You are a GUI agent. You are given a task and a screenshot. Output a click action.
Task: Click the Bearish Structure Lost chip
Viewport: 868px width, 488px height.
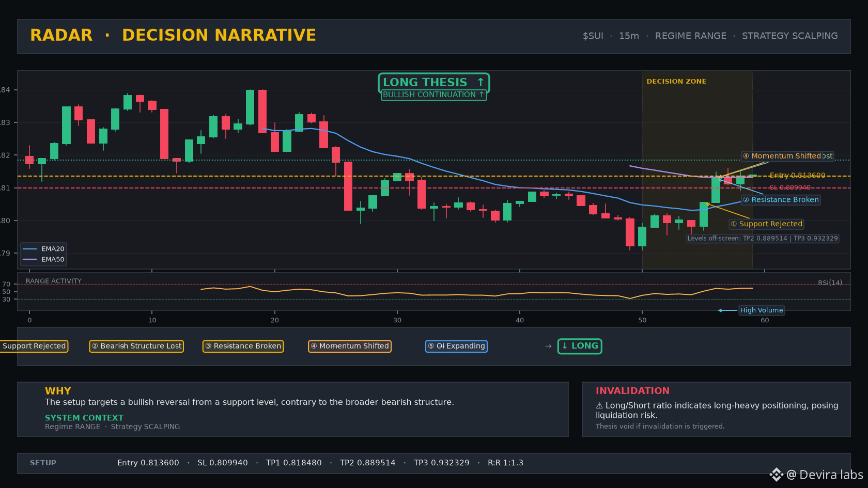[x=136, y=346]
